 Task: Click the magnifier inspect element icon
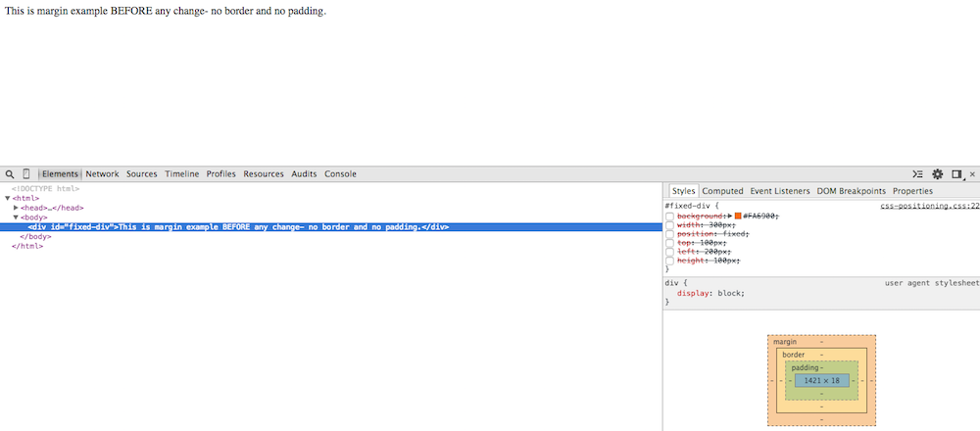click(x=10, y=174)
